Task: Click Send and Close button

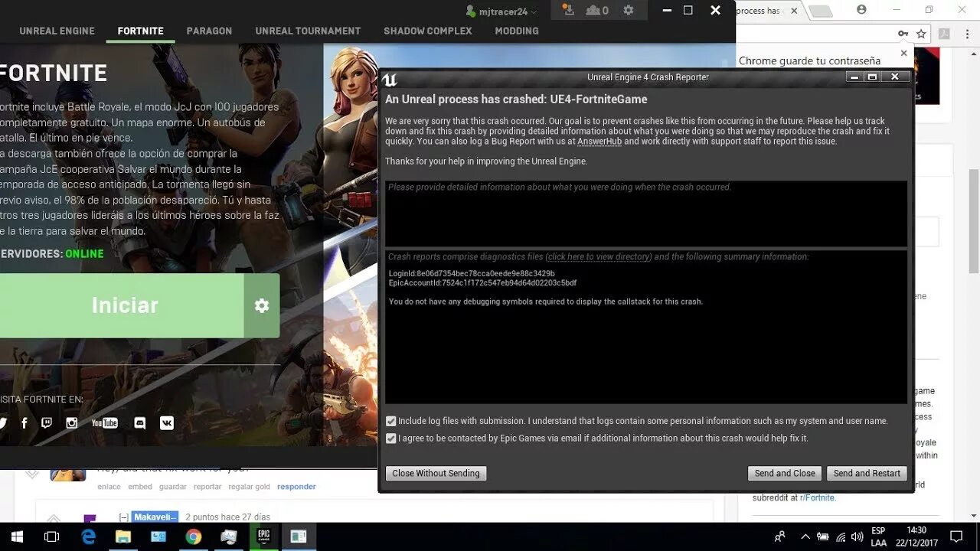Action: [x=785, y=473]
